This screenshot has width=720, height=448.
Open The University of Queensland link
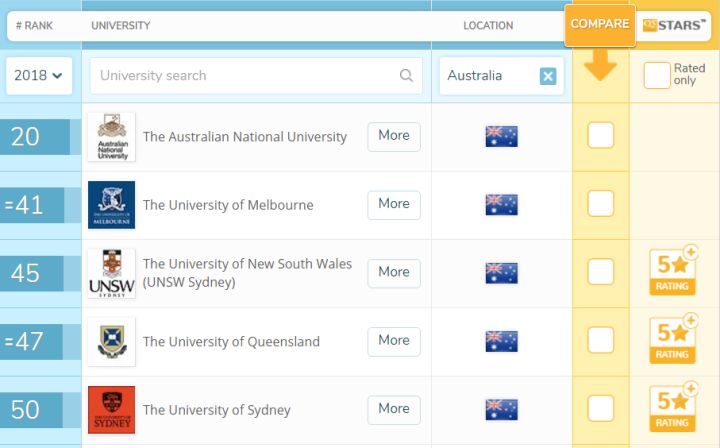tap(231, 342)
